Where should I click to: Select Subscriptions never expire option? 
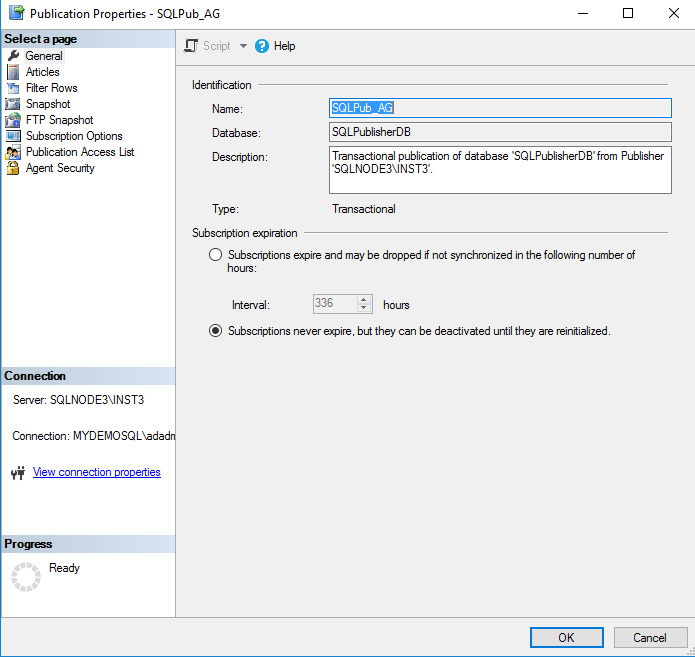(215, 331)
